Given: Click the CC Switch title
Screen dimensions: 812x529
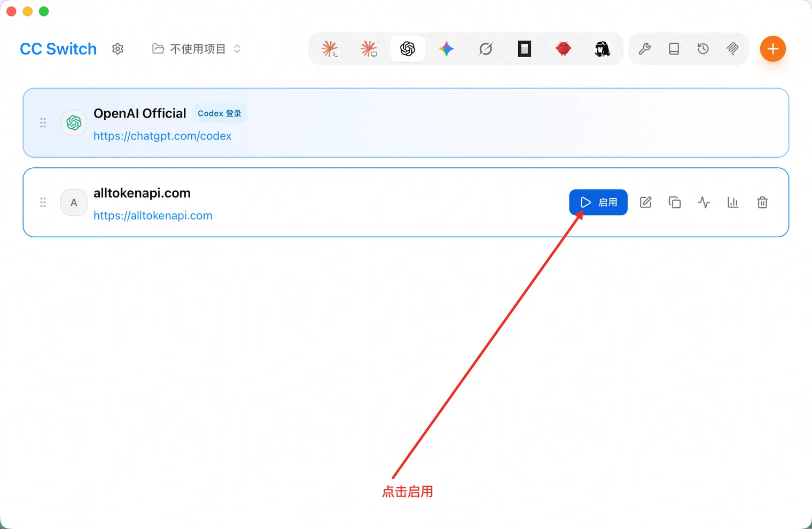Looking at the screenshot, I should click(58, 49).
